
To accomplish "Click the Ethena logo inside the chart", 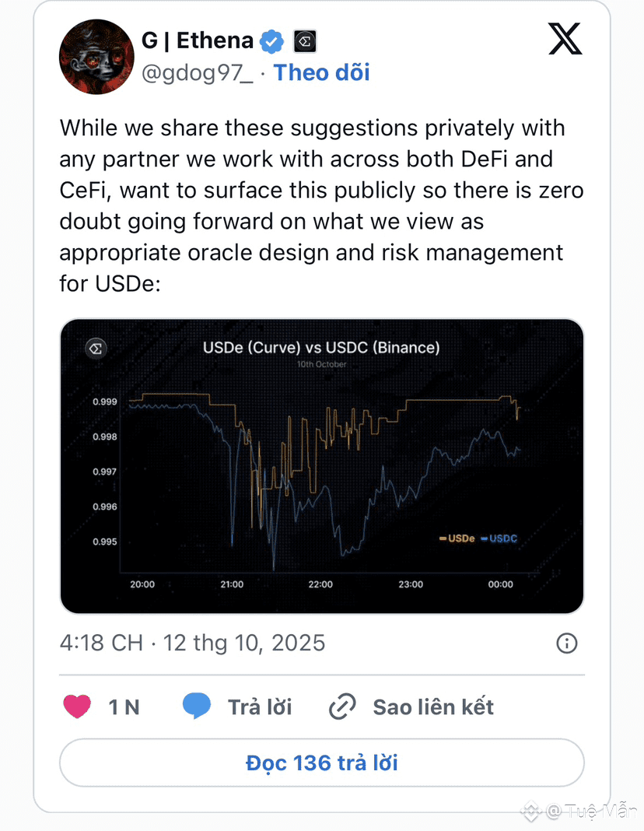I will (x=98, y=348).
